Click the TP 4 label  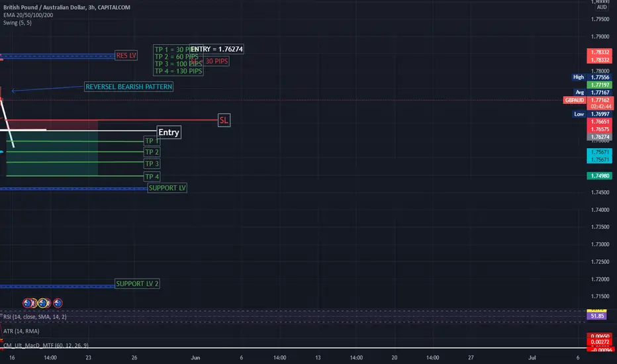coord(152,177)
